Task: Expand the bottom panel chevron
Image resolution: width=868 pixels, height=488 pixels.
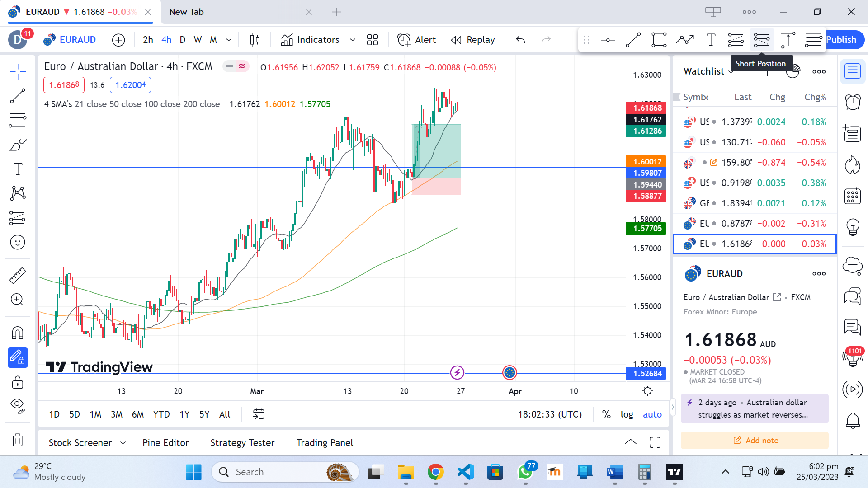Action: [x=631, y=442]
